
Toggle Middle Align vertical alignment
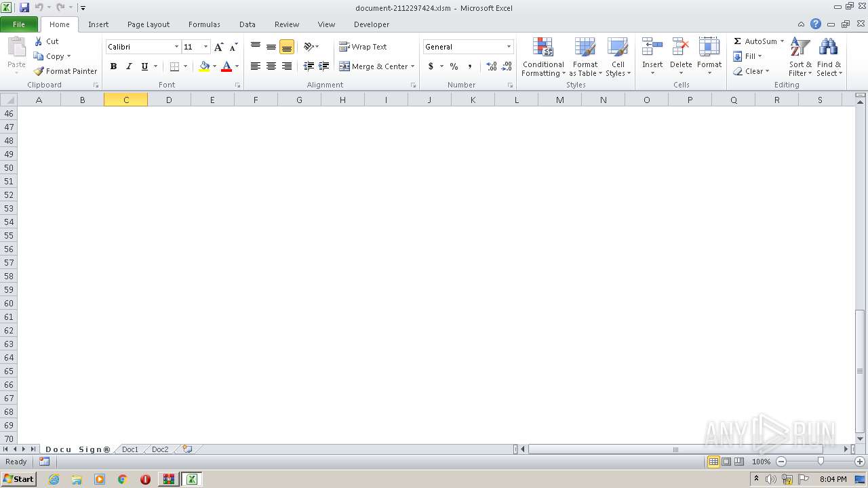pyautogui.click(x=271, y=47)
